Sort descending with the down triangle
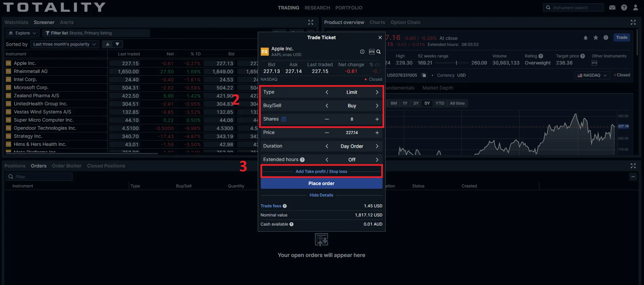The width and height of the screenshot is (644, 285). click(x=117, y=44)
